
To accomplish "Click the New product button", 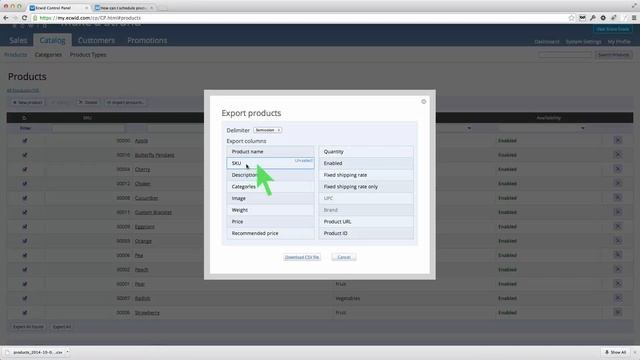I will point(27,102).
